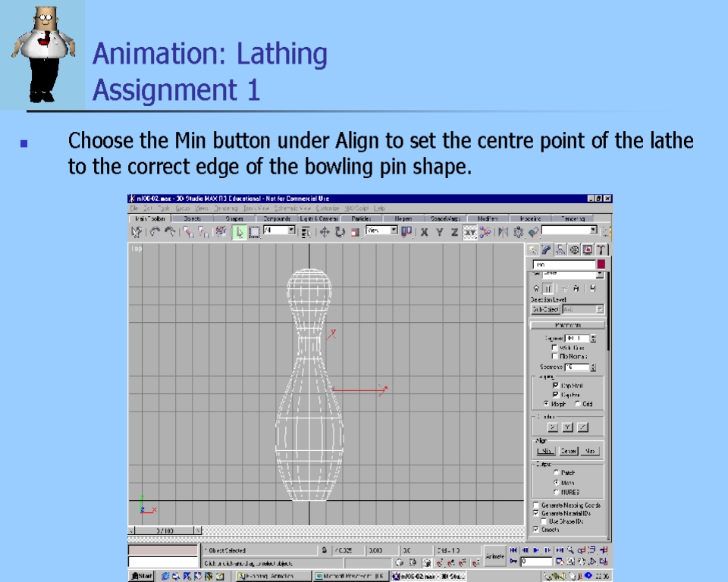The image size is (728, 582).
Task: Enable the Weld Core checkbox
Action: pyautogui.click(x=555, y=347)
